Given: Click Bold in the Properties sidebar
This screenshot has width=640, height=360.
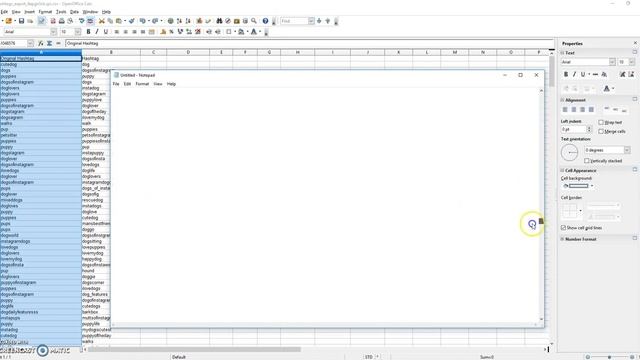Looking at the screenshot, I should click(566, 74).
